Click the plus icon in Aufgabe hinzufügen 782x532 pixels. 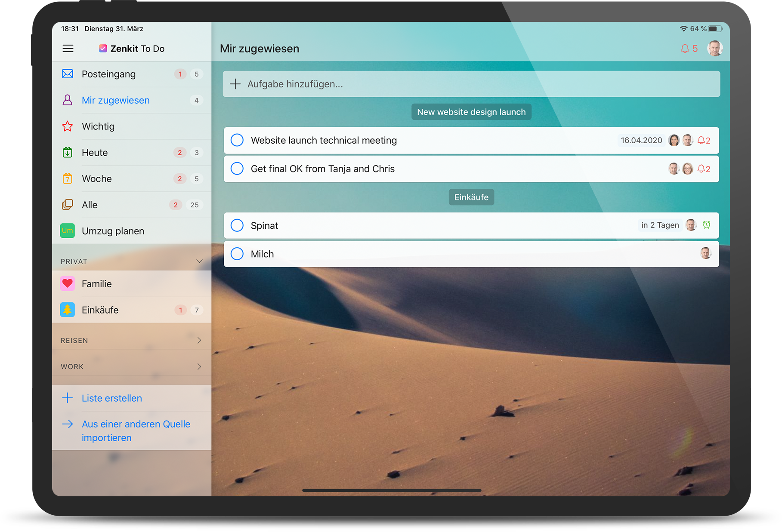pyautogui.click(x=235, y=84)
